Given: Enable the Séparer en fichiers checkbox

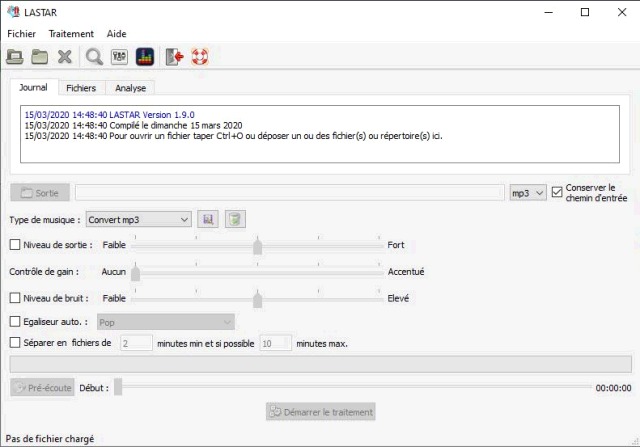Looking at the screenshot, I should click(15, 342).
